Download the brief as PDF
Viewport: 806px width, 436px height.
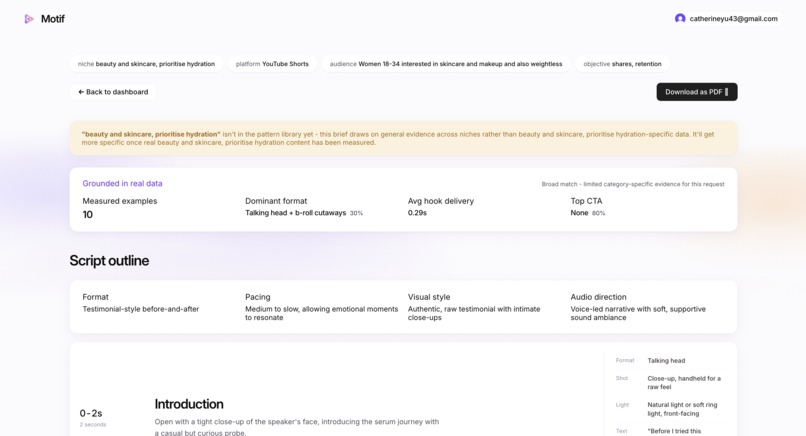(697, 92)
